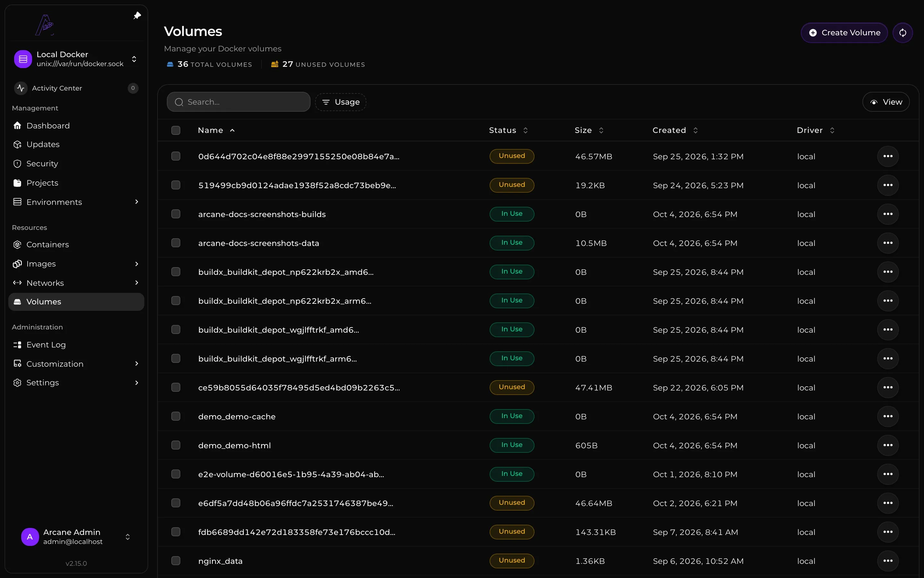
Task: Open actions menu for nginx_data volume
Action: 888,561
